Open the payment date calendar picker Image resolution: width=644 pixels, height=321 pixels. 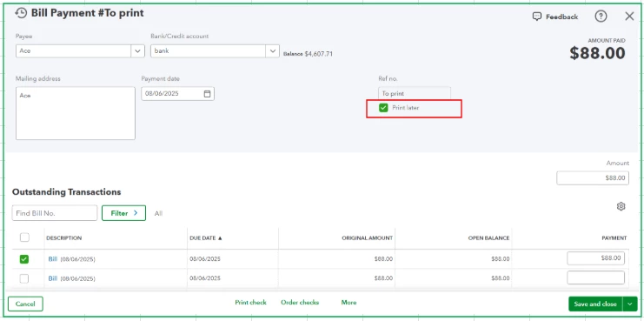coord(207,94)
